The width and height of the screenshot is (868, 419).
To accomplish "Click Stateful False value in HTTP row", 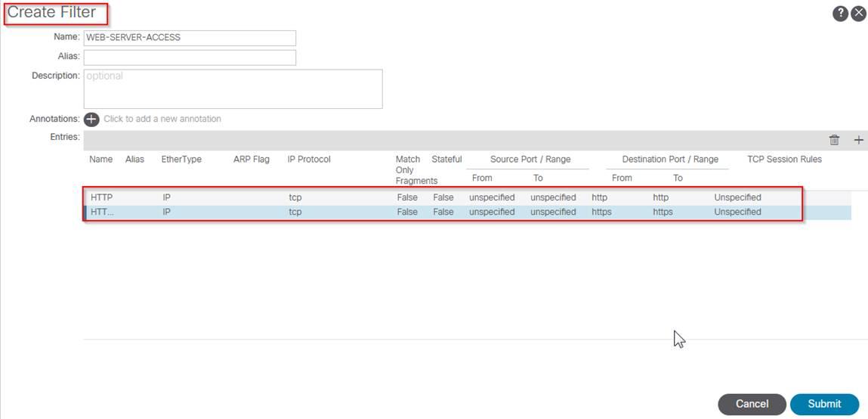I will [443, 197].
